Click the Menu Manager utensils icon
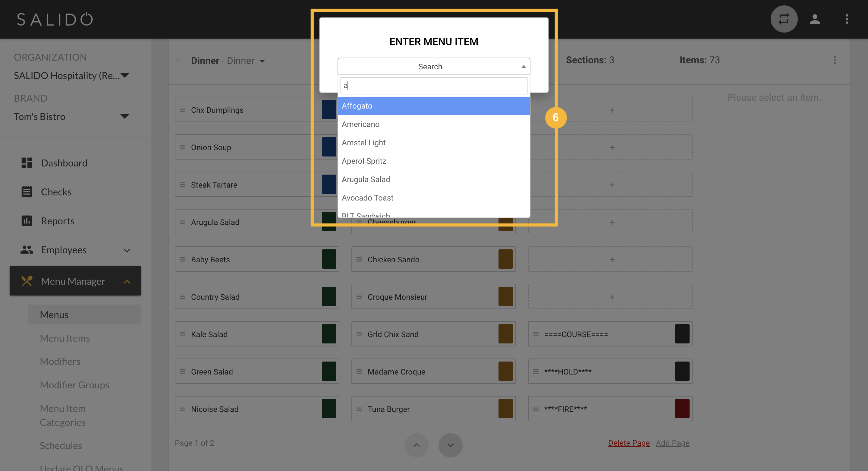The width and height of the screenshot is (868, 471). pos(27,281)
